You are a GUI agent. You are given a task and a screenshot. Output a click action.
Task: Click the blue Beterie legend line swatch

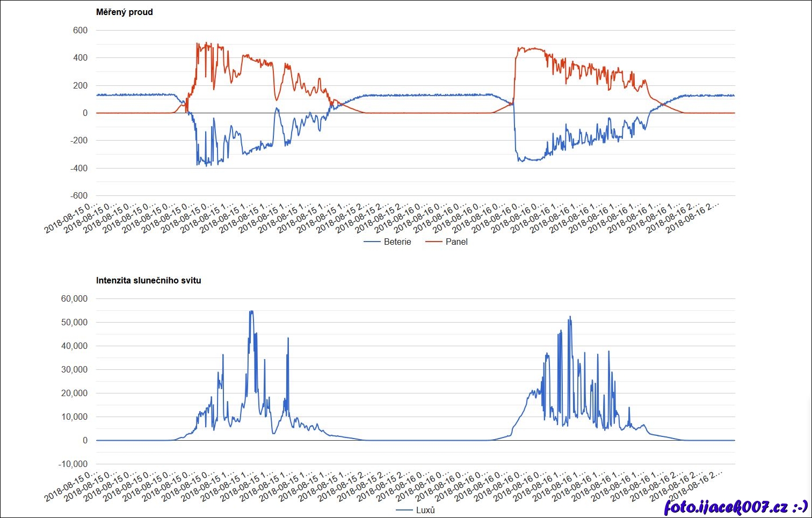point(372,242)
